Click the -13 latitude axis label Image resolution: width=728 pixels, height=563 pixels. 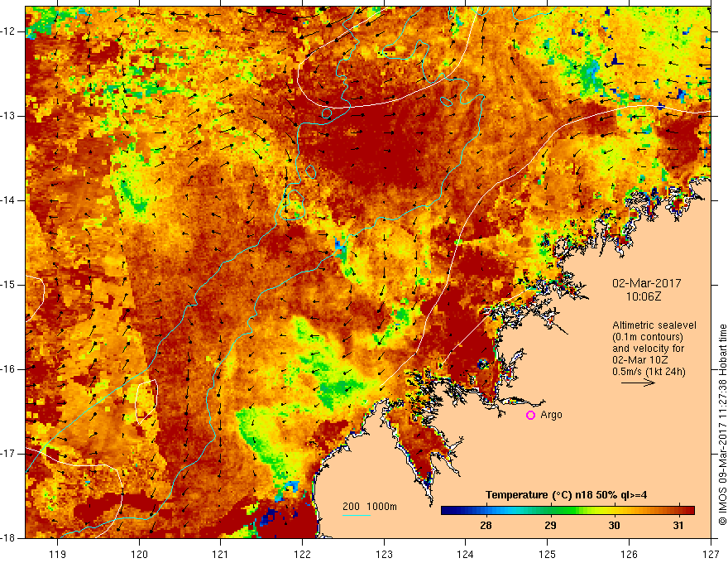click(8, 116)
